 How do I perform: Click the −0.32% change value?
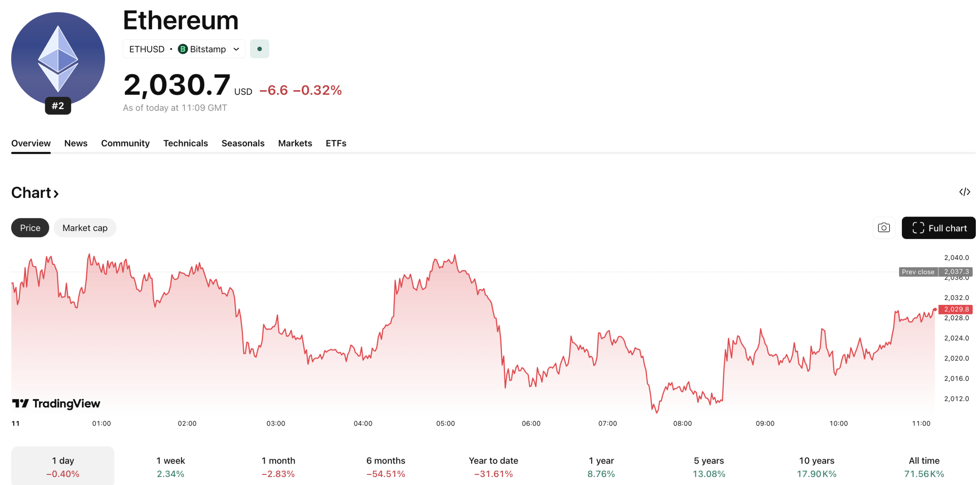coord(317,90)
